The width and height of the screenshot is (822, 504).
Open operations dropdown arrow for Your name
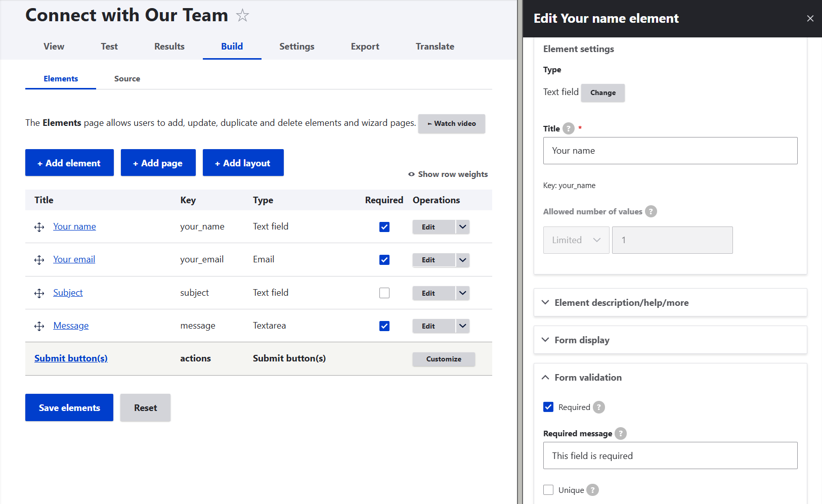(463, 227)
